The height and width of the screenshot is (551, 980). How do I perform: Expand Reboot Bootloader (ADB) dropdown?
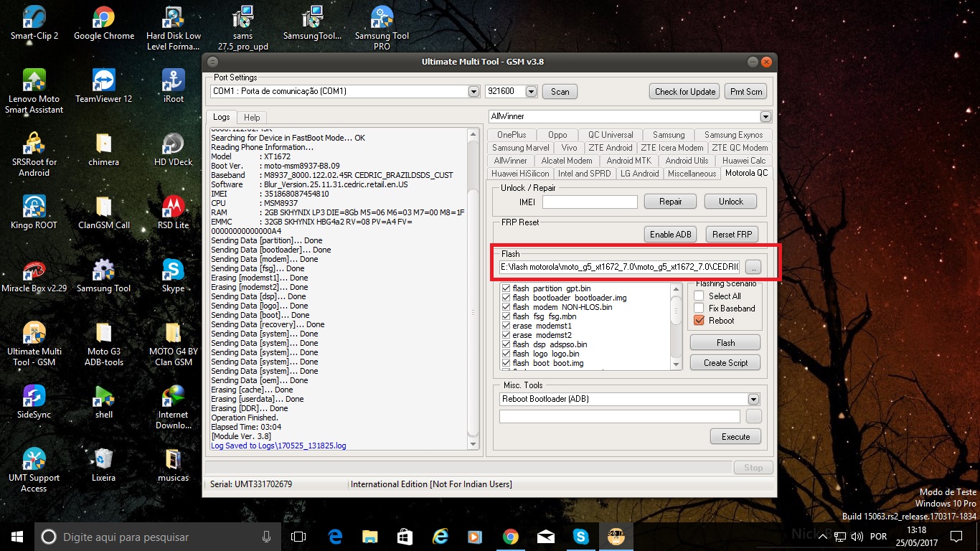pyautogui.click(x=753, y=399)
